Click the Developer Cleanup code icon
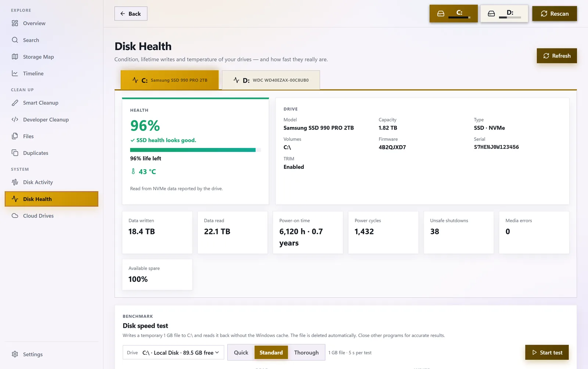Image resolution: width=588 pixels, height=369 pixels. [x=15, y=119]
